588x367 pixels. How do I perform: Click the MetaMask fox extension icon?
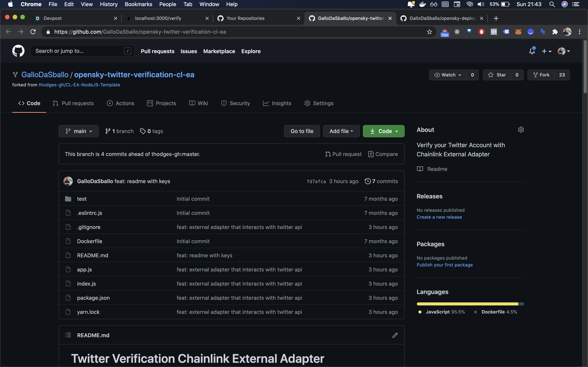(518, 32)
